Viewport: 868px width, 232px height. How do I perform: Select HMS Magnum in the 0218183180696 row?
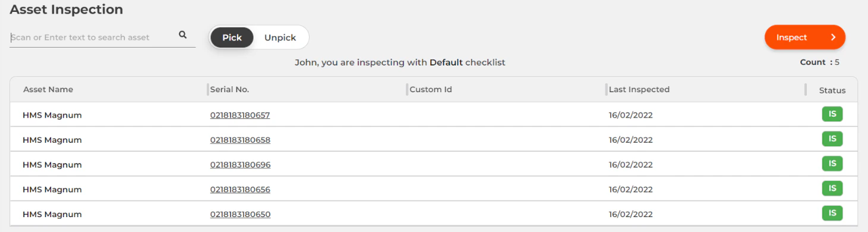tap(52, 165)
